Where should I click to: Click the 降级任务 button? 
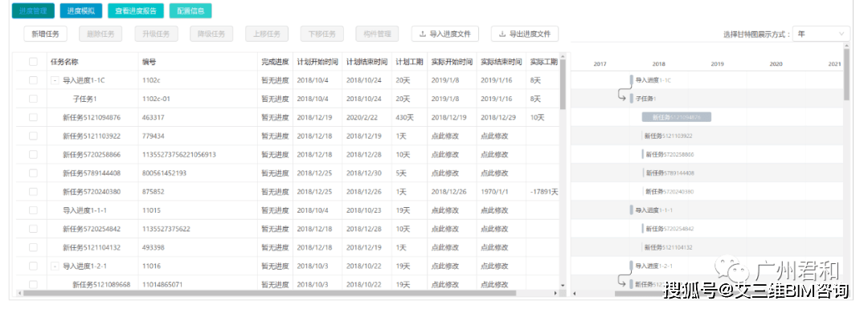click(x=211, y=34)
